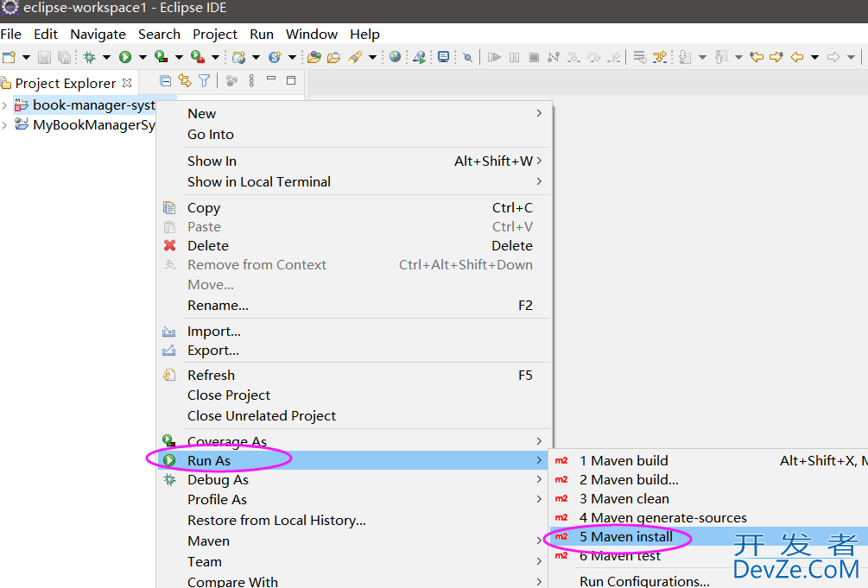
Task: Click the Open Type folder icon
Action: 314,57
